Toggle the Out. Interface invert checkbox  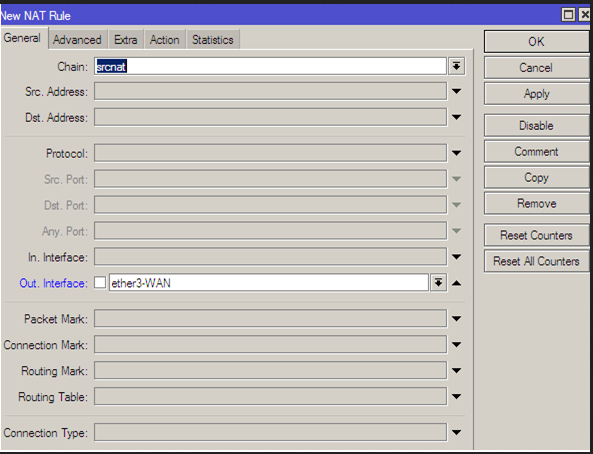(100, 282)
